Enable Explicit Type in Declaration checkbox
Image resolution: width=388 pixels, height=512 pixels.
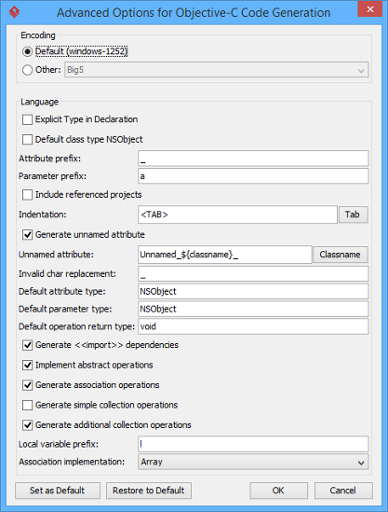(x=27, y=119)
